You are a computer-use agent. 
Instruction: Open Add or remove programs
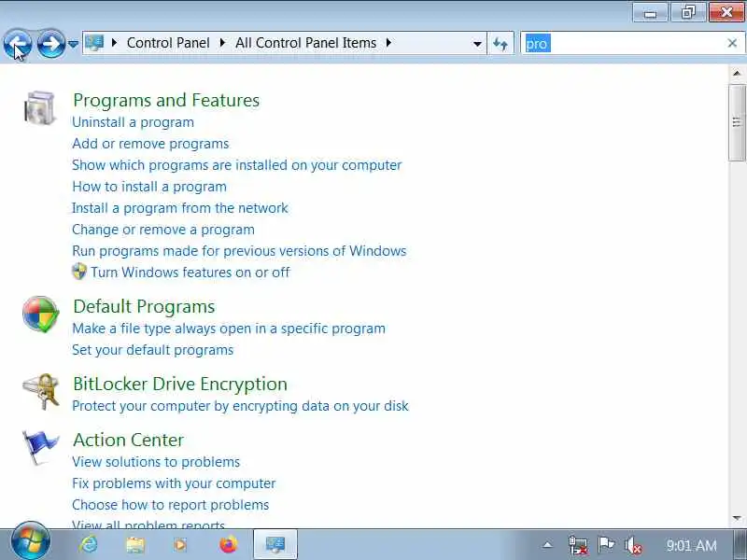[x=150, y=144]
